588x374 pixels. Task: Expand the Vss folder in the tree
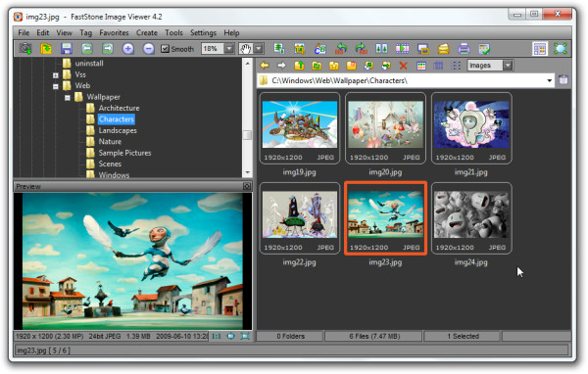(56, 75)
